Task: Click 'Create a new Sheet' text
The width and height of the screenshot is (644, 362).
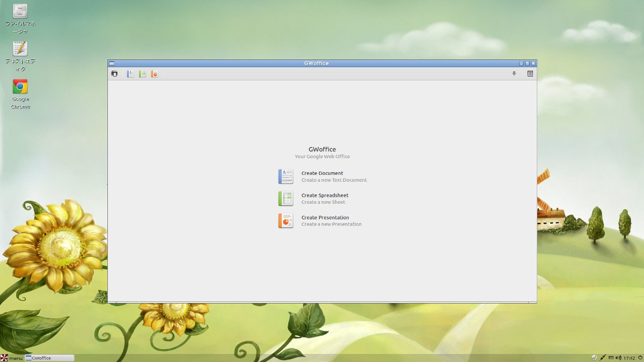Action: coord(323,202)
